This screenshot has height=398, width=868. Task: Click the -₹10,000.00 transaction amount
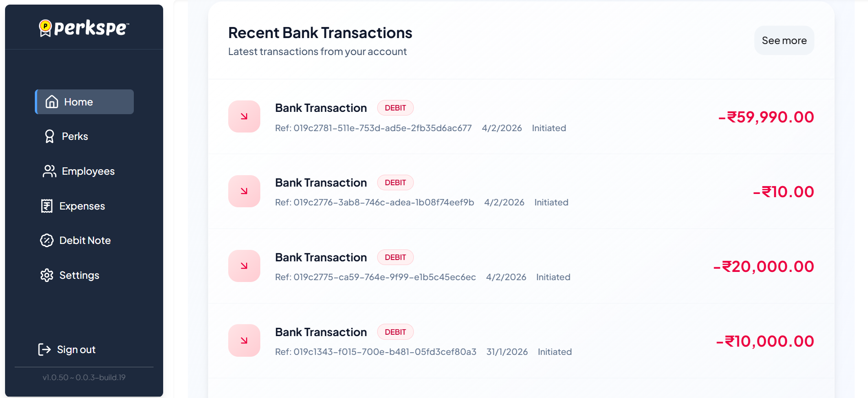tap(765, 341)
